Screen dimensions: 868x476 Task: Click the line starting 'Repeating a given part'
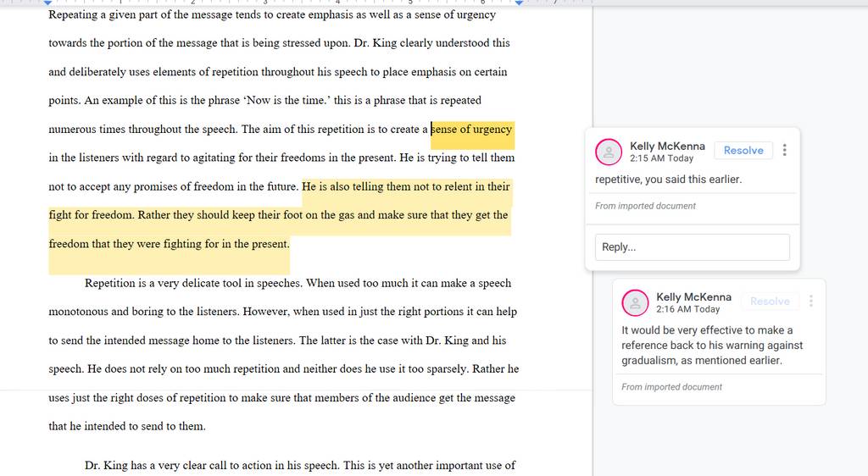coord(272,15)
